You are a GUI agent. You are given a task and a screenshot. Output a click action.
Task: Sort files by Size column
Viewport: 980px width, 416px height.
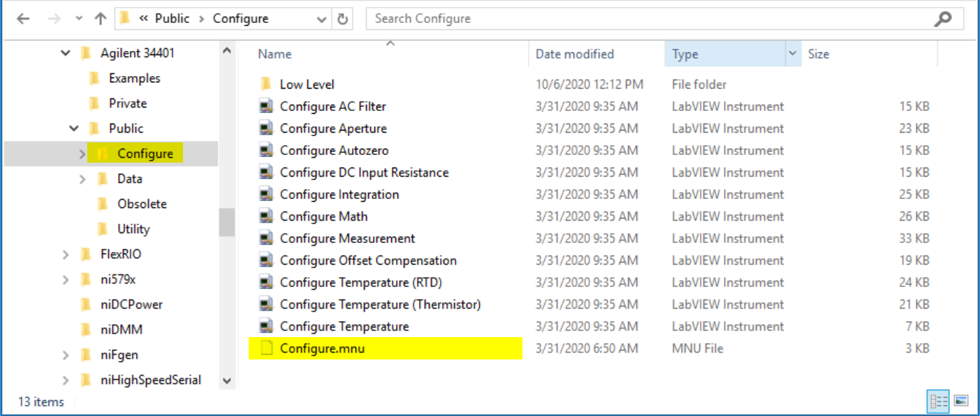point(818,54)
